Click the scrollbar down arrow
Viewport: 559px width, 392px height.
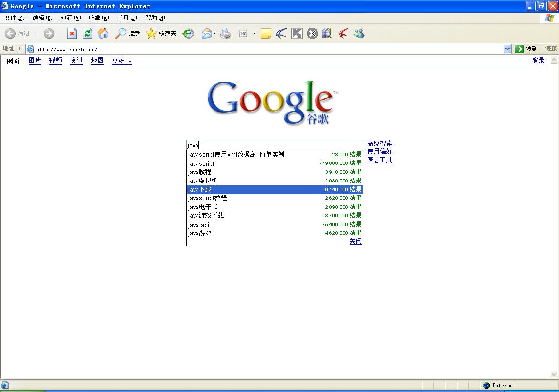pyautogui.click(x=554, y=374)
